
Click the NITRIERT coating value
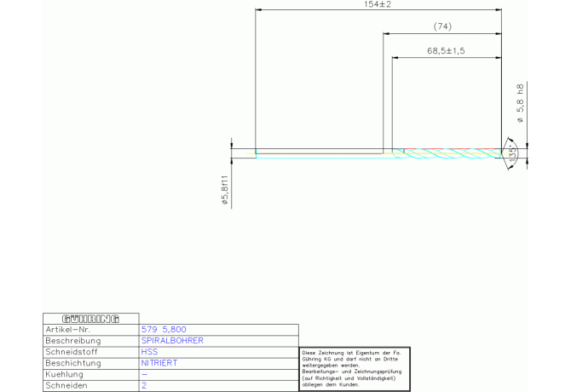tap(158, 363)
